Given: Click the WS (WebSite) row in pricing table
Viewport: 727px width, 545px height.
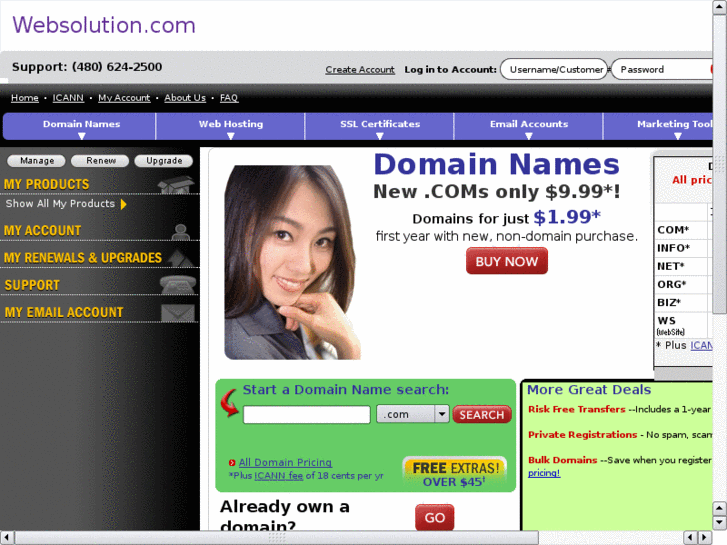Looking at the screenshot, I should point(682,325).
